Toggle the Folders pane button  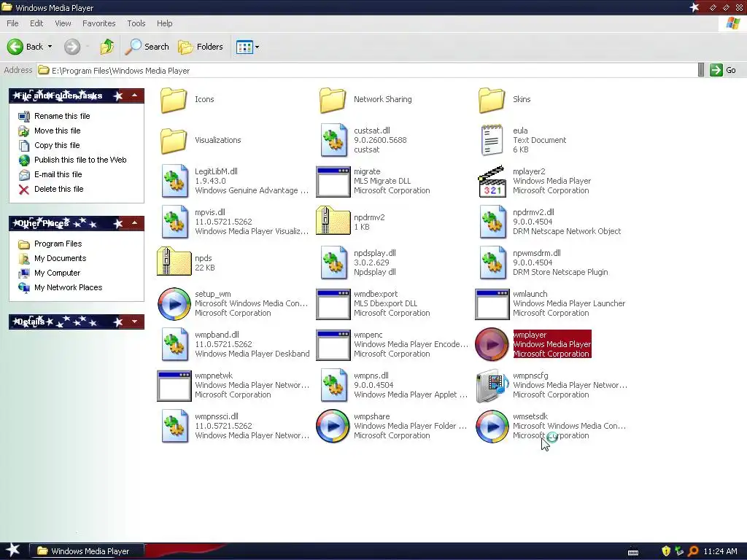tap(201, 47)
